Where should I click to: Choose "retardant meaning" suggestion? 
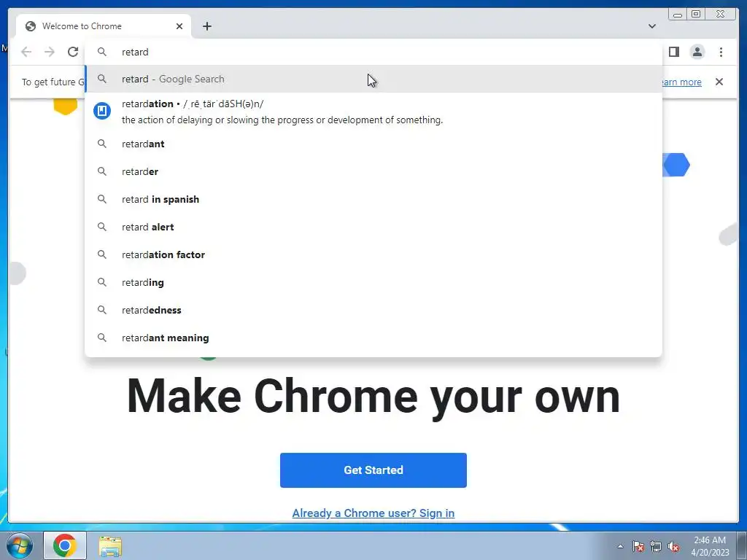(x=373, y=338)
